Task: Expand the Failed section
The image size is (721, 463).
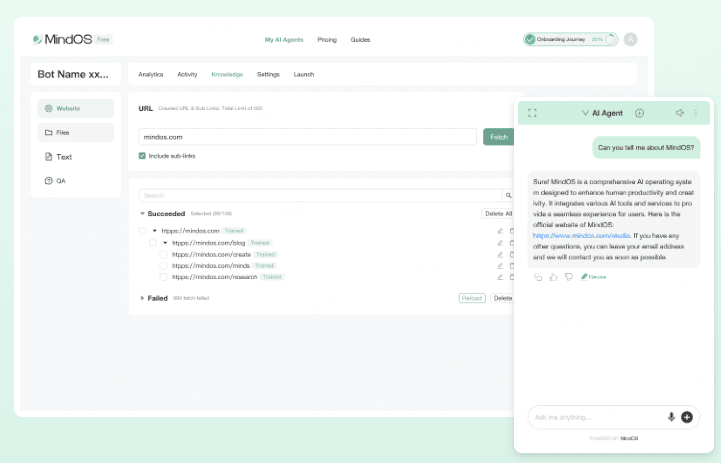Action: (x=142, y=298)
